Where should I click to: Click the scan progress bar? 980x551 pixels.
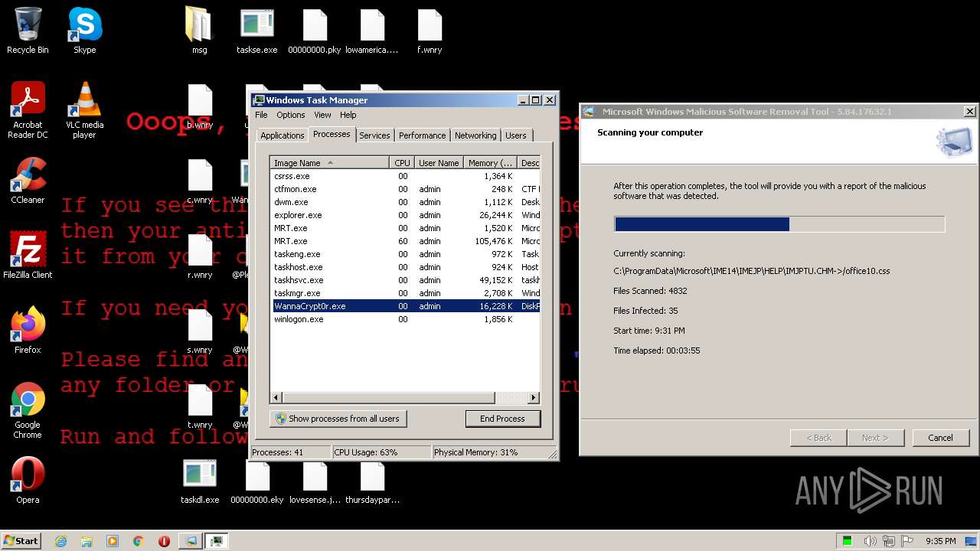point(779,224)
